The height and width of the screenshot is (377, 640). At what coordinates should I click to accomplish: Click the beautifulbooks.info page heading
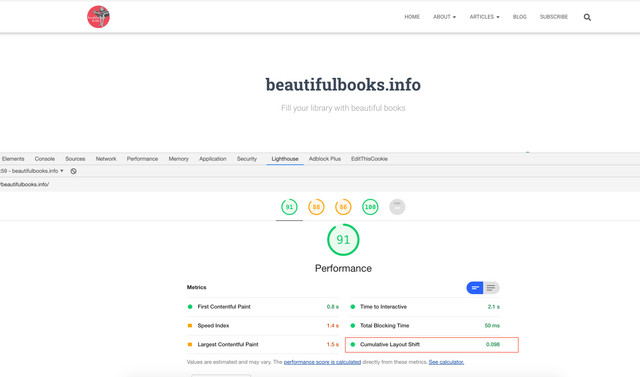pos(343,84)
